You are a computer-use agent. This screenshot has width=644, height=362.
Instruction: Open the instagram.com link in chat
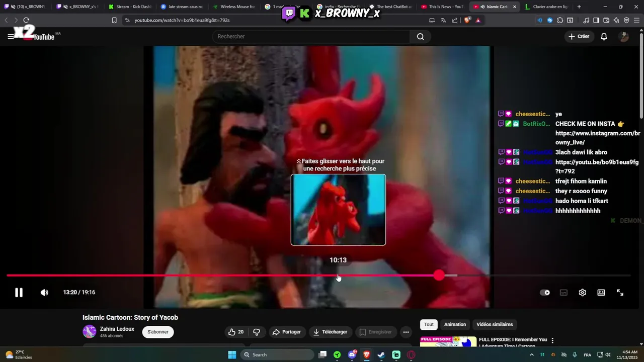pyautogui.click(x=597, y=138)
